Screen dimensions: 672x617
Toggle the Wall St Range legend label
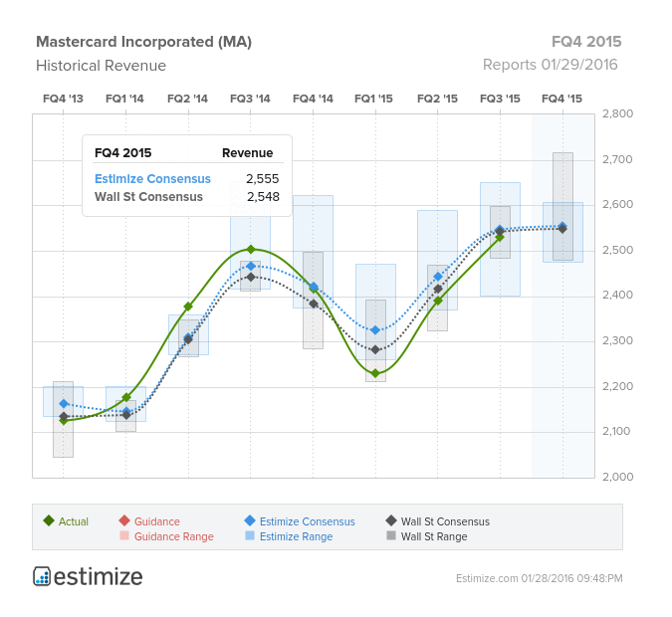(x=434, y=536)
